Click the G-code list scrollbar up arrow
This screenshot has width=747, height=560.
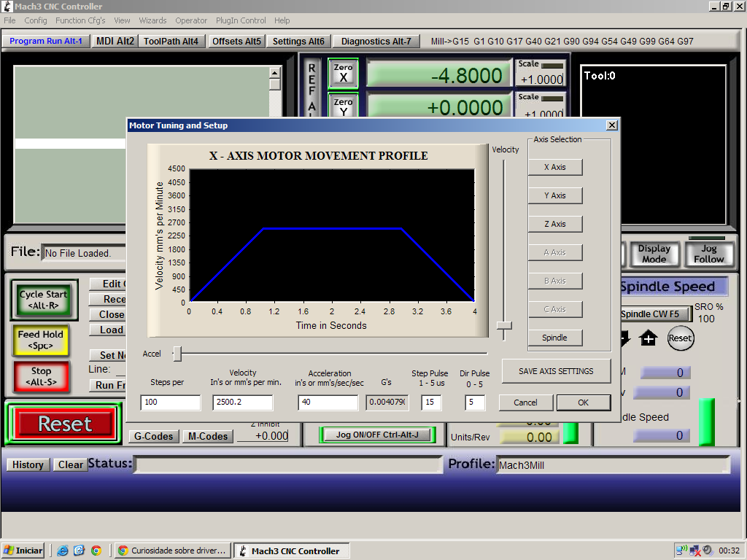(274, 73)
